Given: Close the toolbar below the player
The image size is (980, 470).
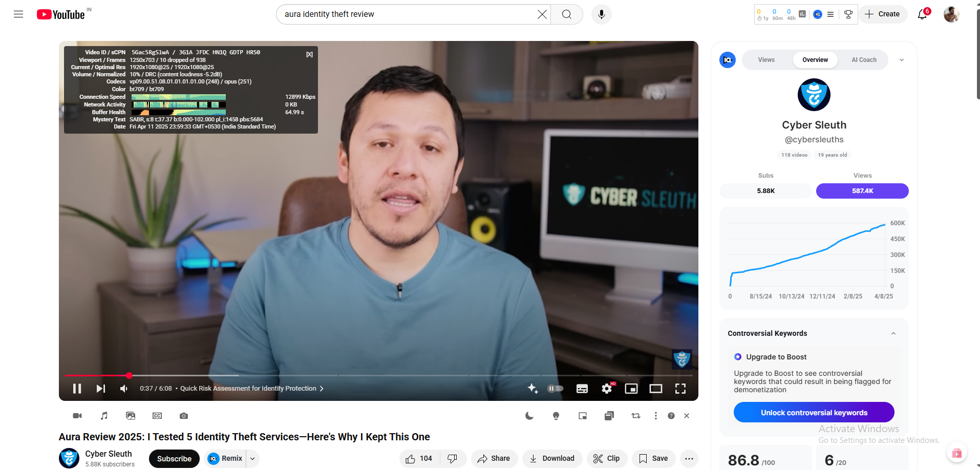Looking at the screenshot, I should 687,416.
